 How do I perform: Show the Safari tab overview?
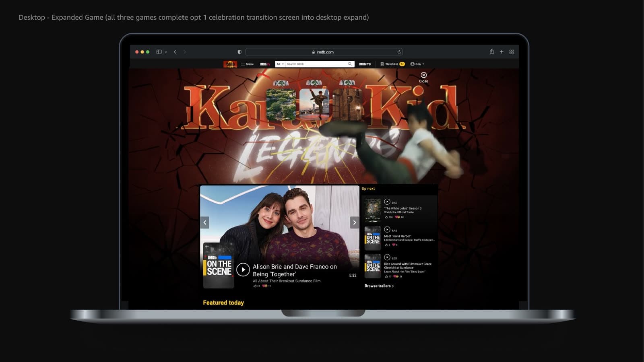tap(512, 52)
